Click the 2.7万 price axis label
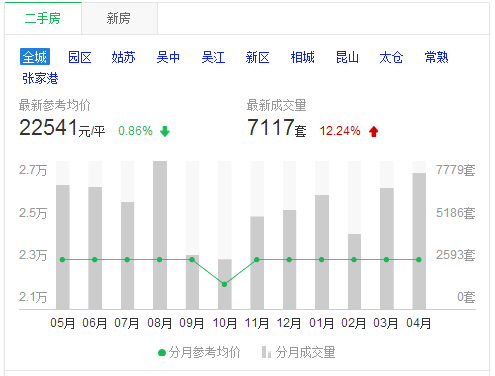The width and height of the screenshot is (495, 376). click(x=33, y=170)
